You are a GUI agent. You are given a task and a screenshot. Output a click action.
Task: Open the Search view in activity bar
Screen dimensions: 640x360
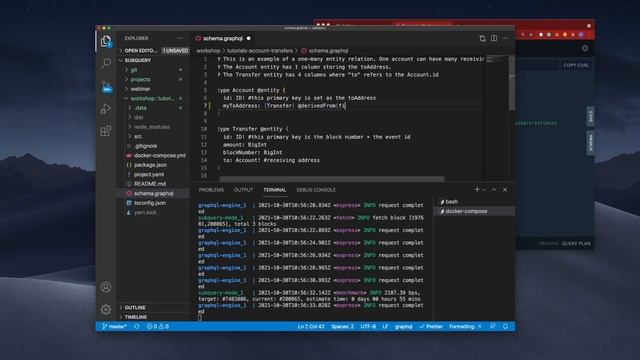[x=106, y=63]
